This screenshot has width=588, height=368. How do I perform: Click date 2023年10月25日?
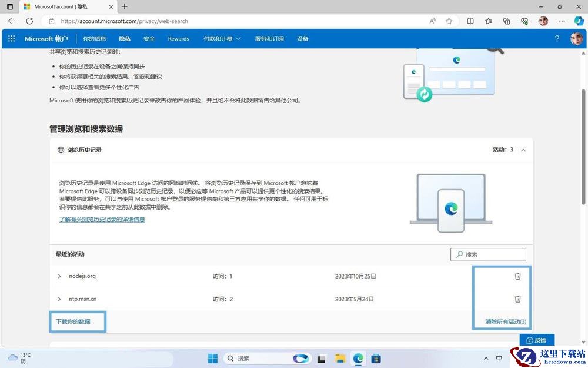click(356, 276)
